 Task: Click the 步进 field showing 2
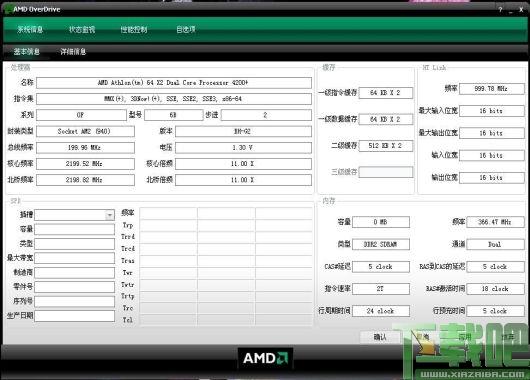point(266,115)
